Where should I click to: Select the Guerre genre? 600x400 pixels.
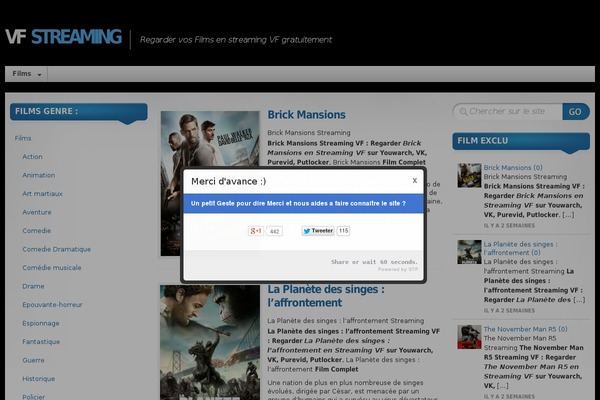click(x=33, y=360)
